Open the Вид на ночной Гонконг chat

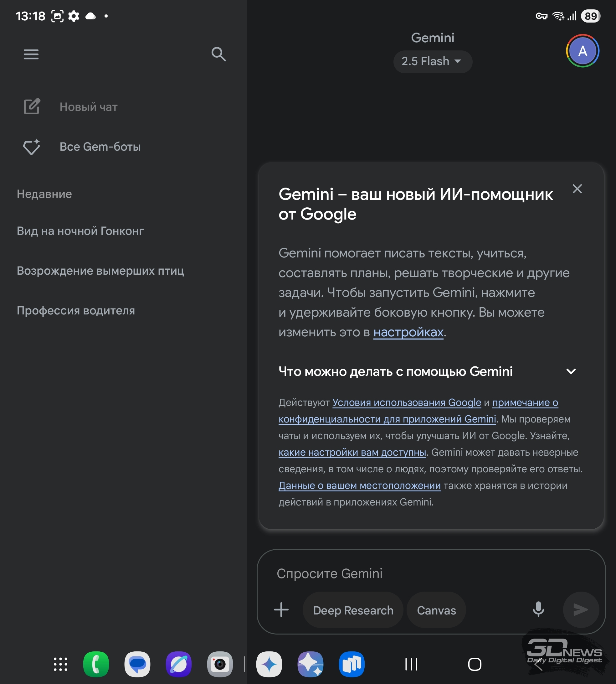(80, 231)
